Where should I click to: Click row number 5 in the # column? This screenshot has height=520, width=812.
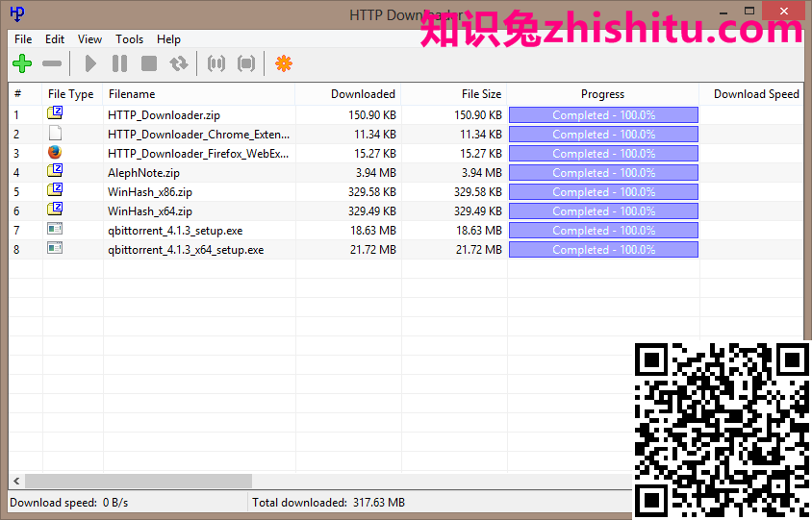[x=16, y=192]
